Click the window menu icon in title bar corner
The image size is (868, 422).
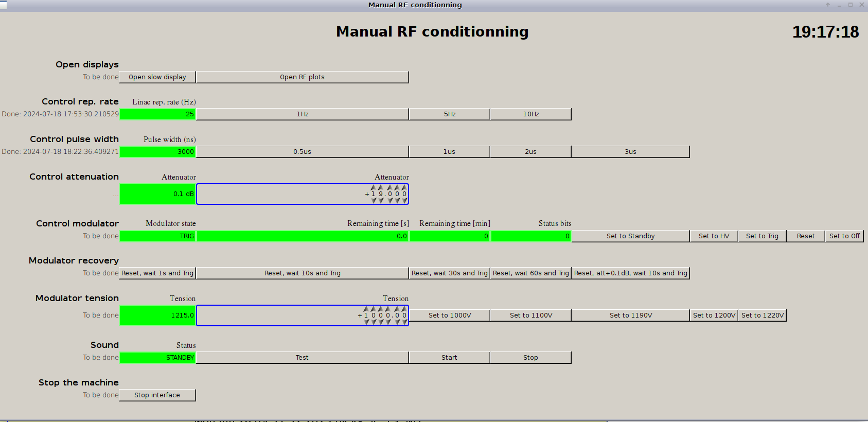click(x=4, y=5)
